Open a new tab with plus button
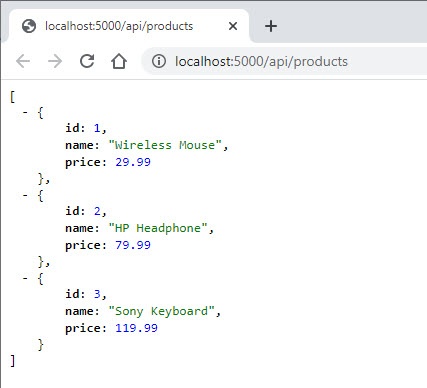 [271, 26]
